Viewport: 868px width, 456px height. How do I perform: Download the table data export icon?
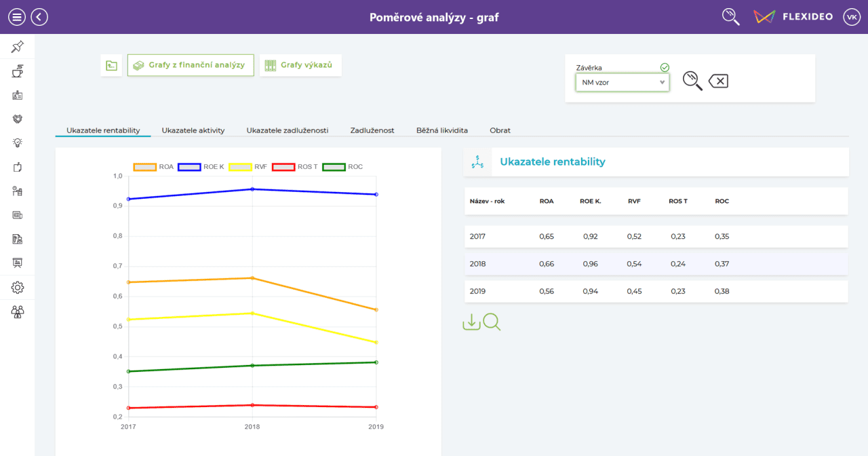471,322
